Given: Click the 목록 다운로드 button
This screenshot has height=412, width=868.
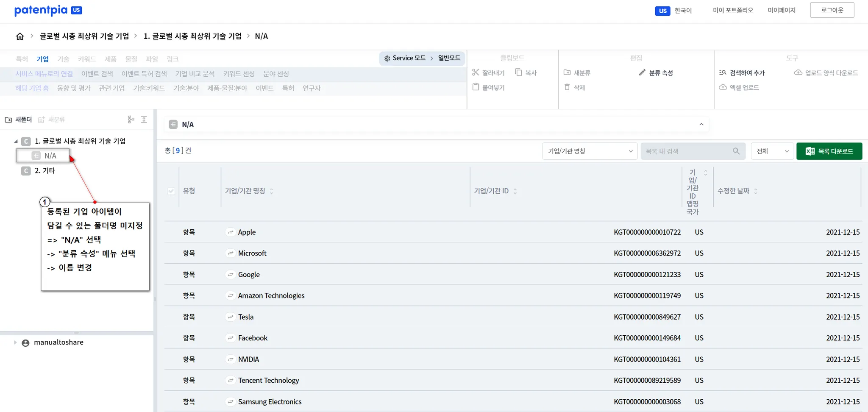Looking at the screenshot, I should (829, 151).
